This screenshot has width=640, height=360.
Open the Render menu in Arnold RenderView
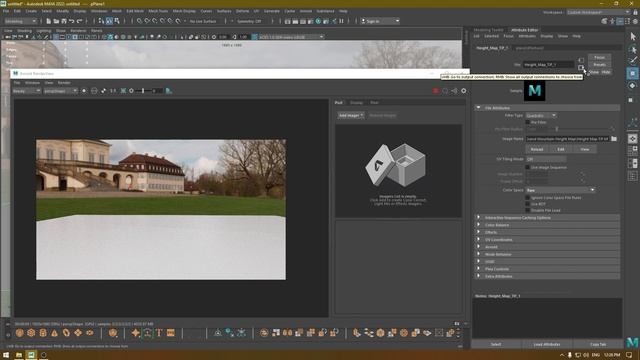tap(64, 83)
